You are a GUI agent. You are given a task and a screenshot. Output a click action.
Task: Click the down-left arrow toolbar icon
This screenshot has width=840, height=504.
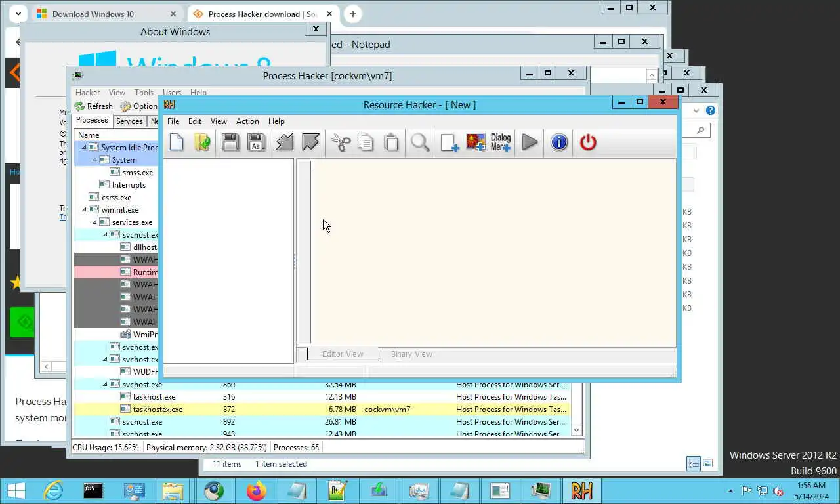point(285,142)
